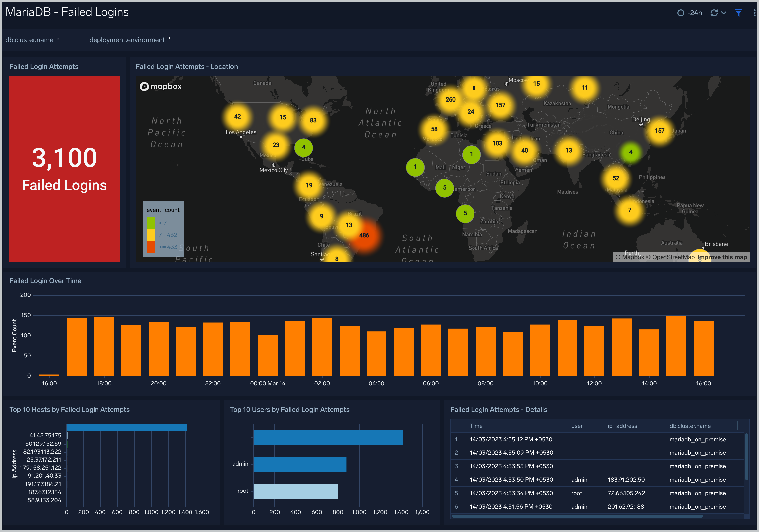Click the green legend swatch for <7
This screenshot has height=532, width=759.
(150, 223)
